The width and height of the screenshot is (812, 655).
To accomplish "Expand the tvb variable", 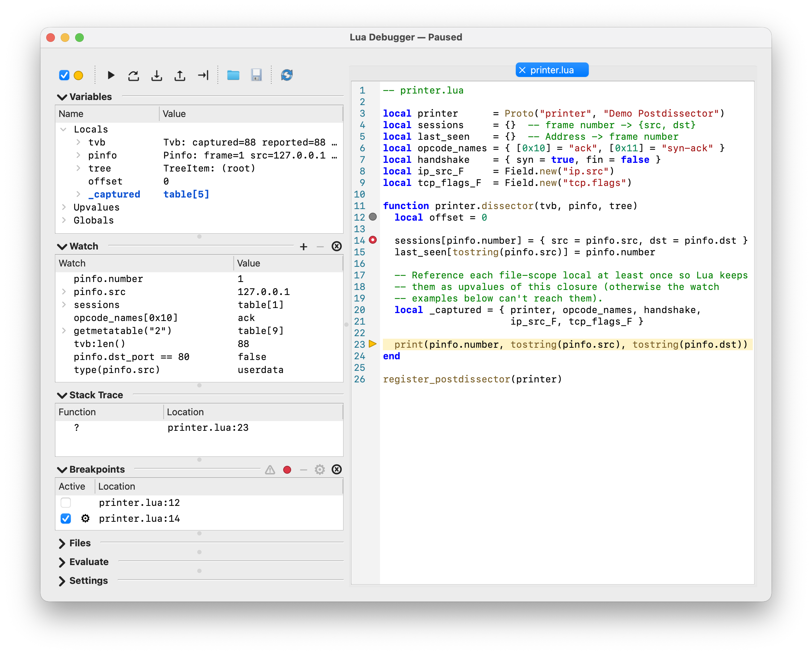I will click(x=78, y=142).
